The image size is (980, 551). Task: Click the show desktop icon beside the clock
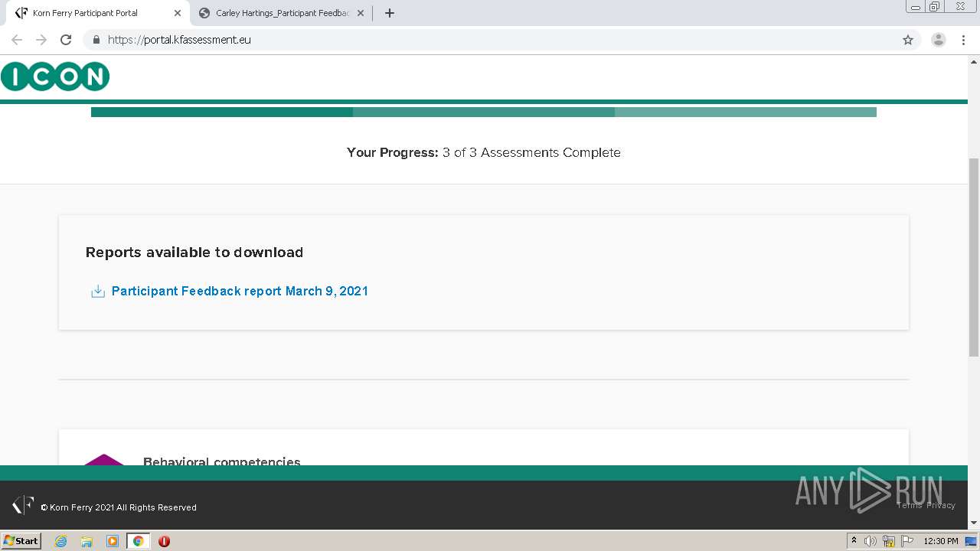pos(971,541)
